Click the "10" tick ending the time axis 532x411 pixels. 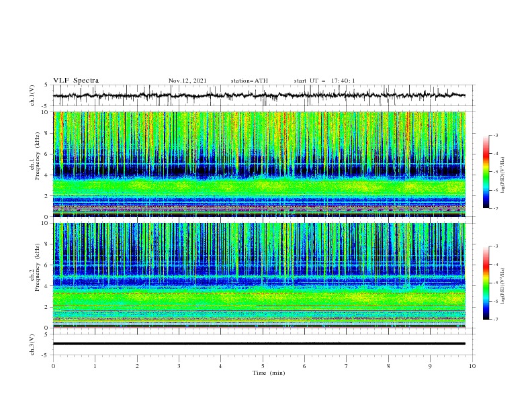[472, 366]
